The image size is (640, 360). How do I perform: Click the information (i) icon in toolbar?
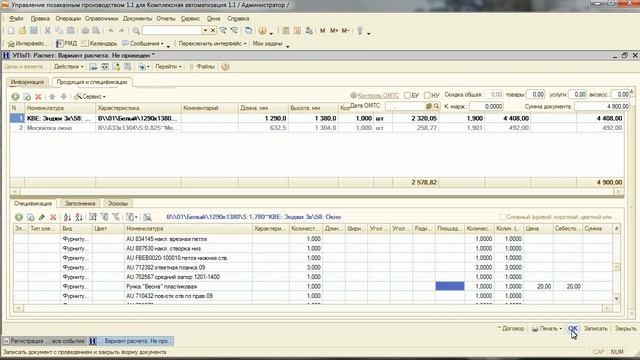(x=262, y=31)
